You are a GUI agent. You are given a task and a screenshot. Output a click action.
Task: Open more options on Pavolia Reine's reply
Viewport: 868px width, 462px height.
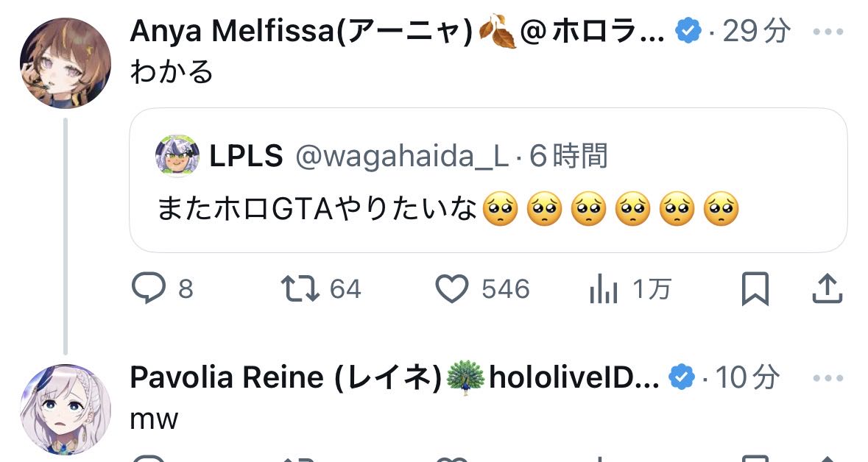(x=828, y=378)
